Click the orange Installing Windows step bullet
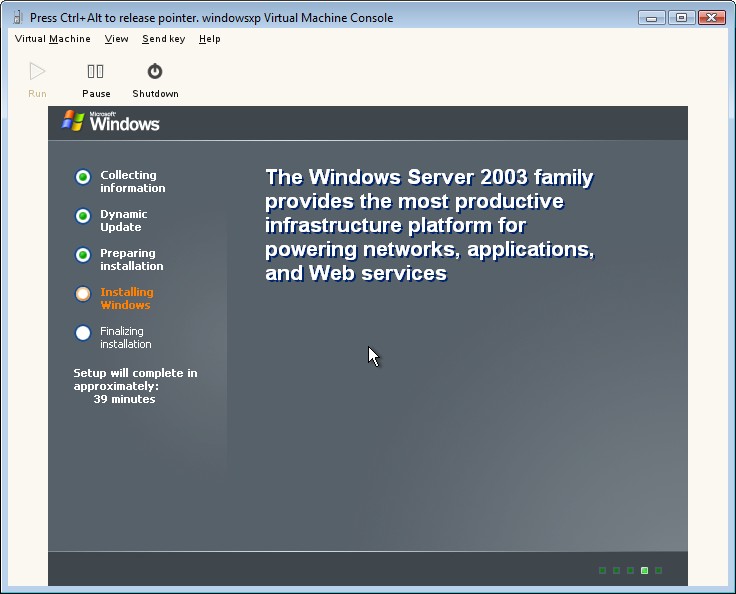The image size is (736, 594). [83, 294]
